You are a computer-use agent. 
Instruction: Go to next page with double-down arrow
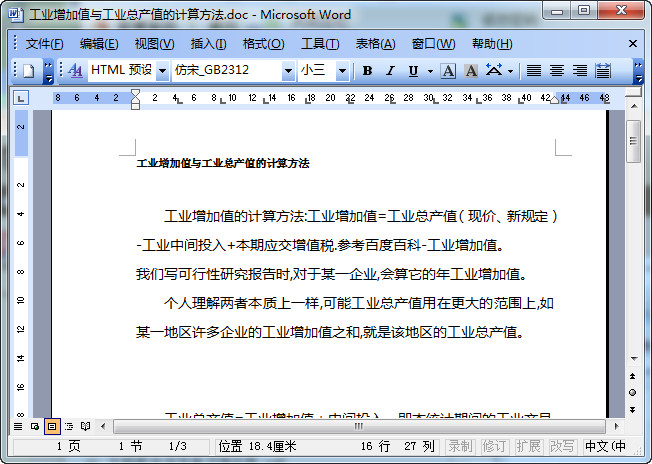coord(632,410)
